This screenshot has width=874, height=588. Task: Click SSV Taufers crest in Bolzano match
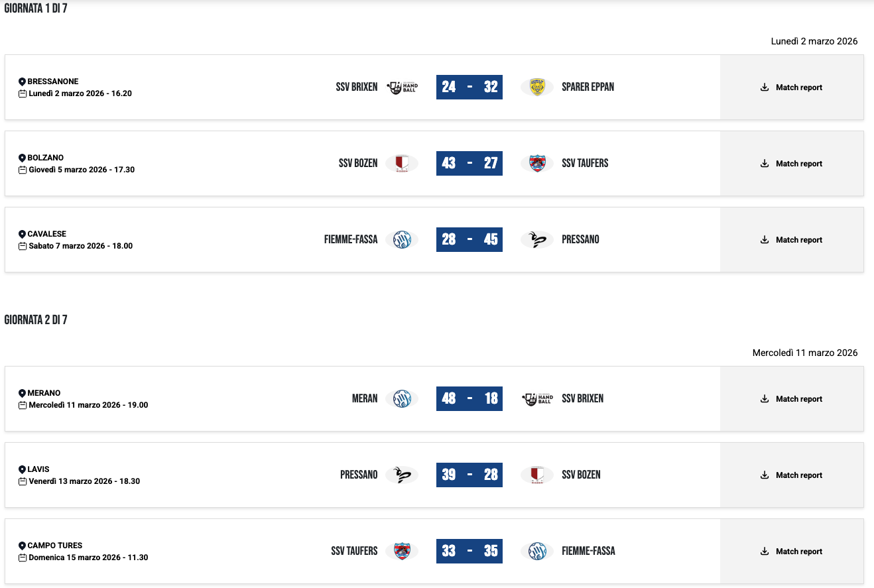coord(537,163)
